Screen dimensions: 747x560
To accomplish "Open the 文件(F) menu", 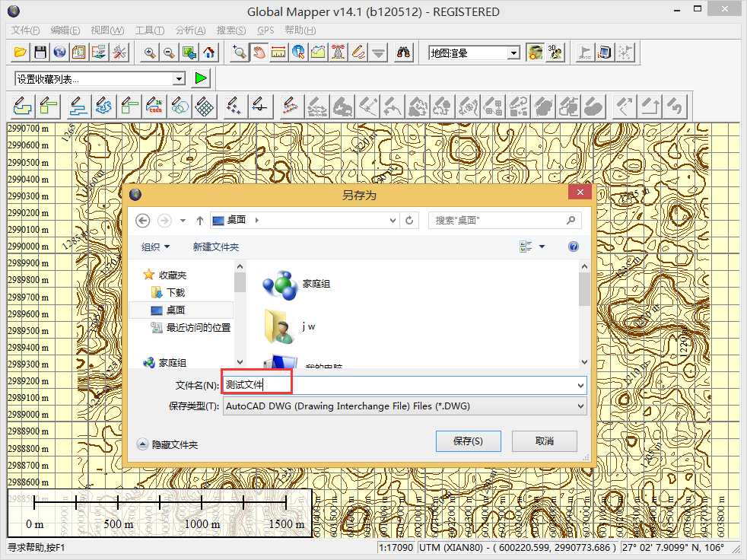I will [25, 30].
